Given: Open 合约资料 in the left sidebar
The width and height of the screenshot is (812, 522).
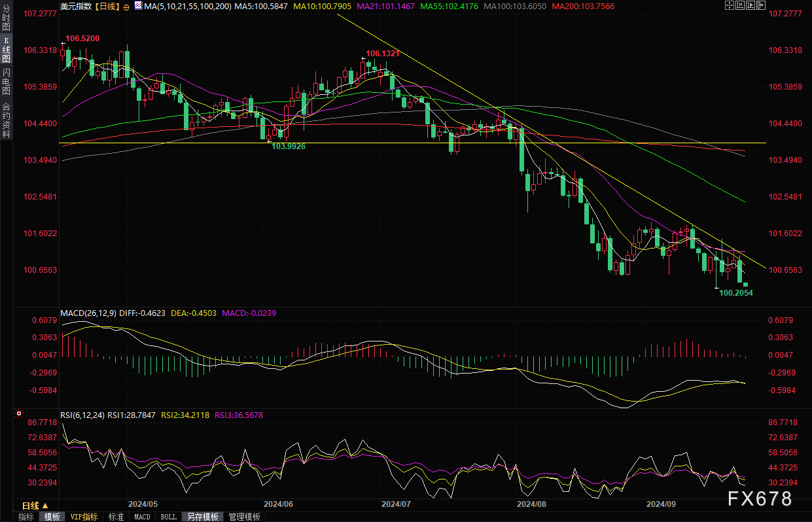Looking at the screenshot, I should click(x=6, y=120).
